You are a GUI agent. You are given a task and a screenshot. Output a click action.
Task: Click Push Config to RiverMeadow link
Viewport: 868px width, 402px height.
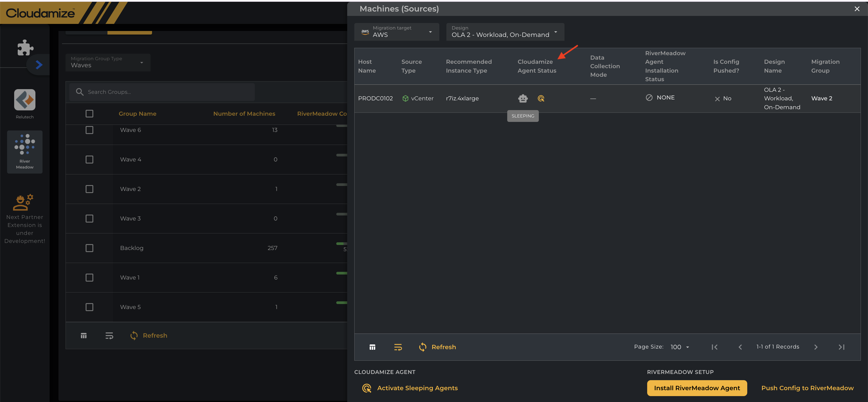(807, 388)
